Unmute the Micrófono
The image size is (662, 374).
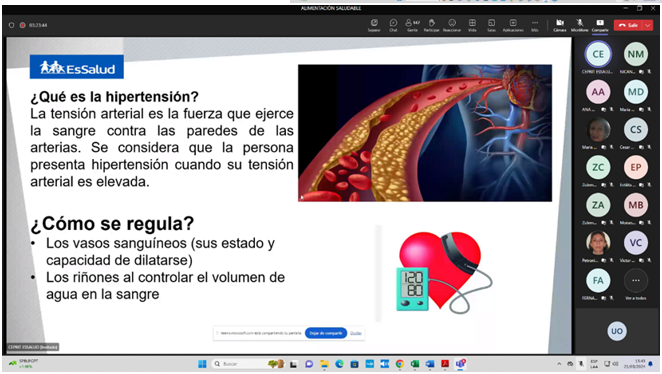pos(580,25)
